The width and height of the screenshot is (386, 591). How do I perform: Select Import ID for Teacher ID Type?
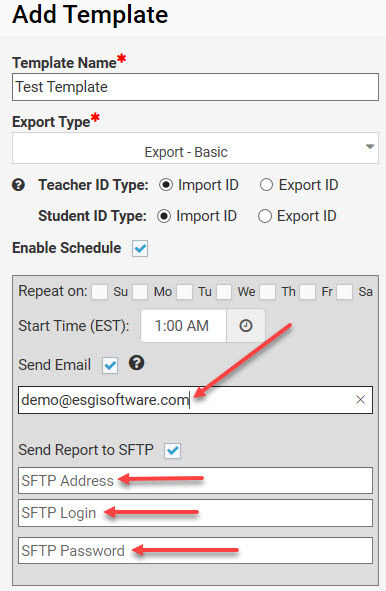click(x=166, y=185)
